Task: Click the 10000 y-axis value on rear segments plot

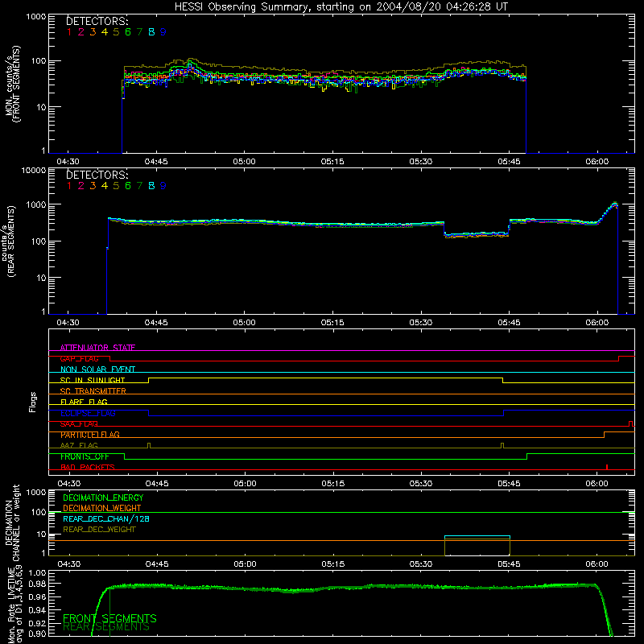Action: click(x=34, y=170)
